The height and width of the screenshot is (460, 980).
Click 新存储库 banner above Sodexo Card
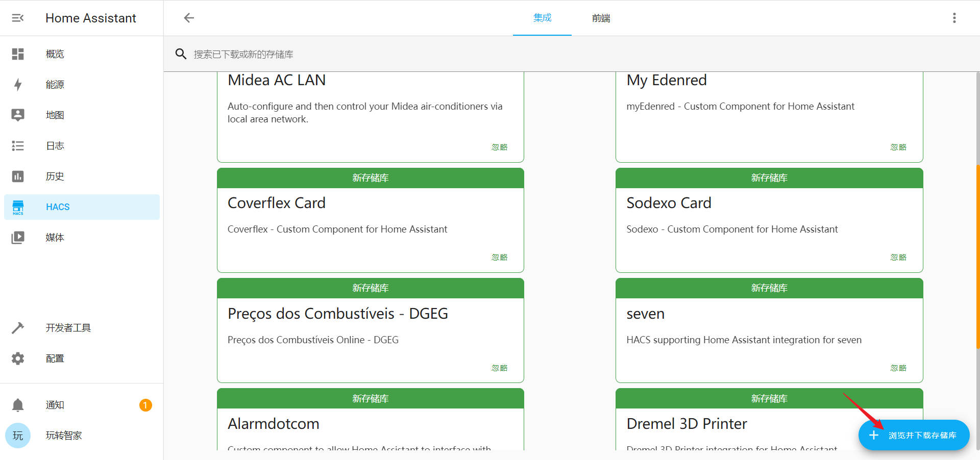pyautogui.click(x=769, y=178)
